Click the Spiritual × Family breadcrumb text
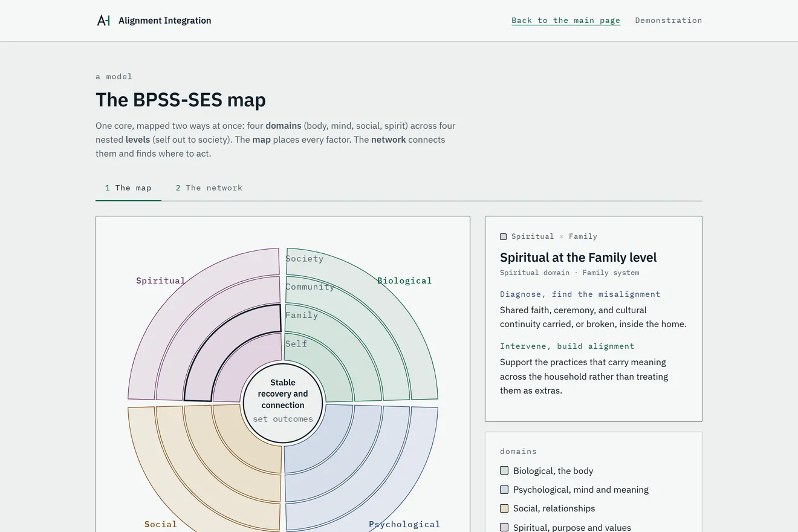Image resolution: width=798 pixels, height=532 pixels. 554,236
